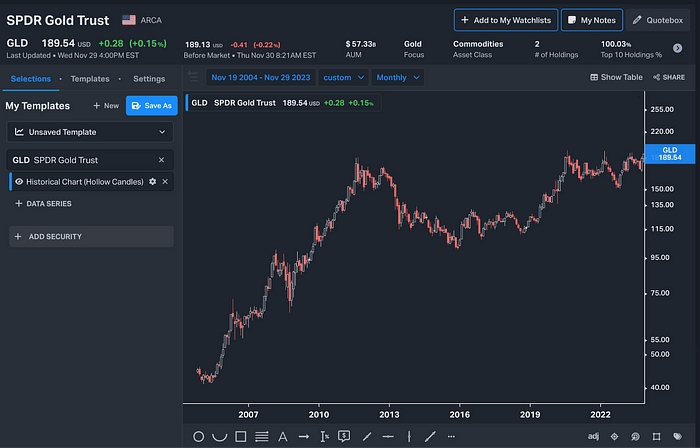
Task: Click the My Templates heading
Action: [38, 106]
